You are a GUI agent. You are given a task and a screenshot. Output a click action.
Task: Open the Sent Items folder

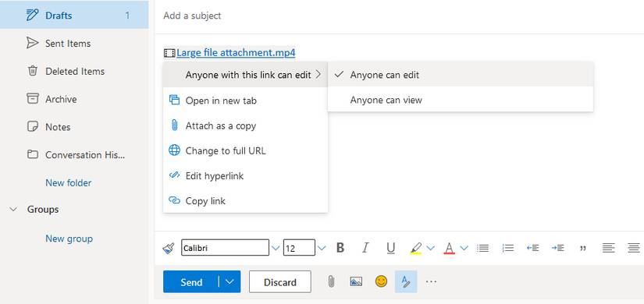point(74,43)
